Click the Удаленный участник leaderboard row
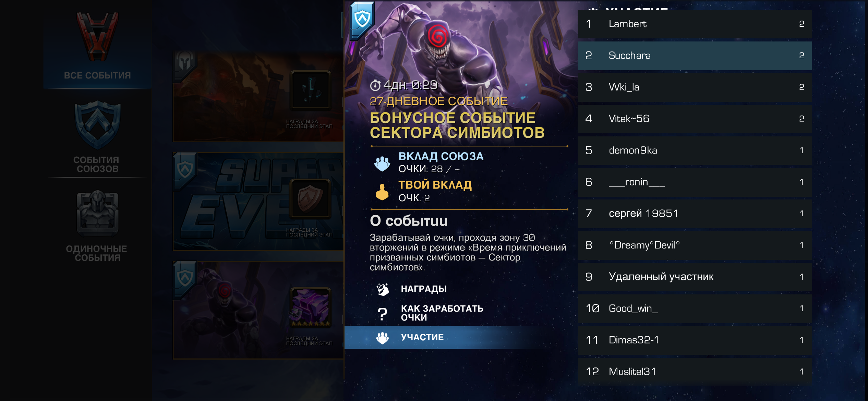This screenshot has height=401, width=868. [695, 277]
